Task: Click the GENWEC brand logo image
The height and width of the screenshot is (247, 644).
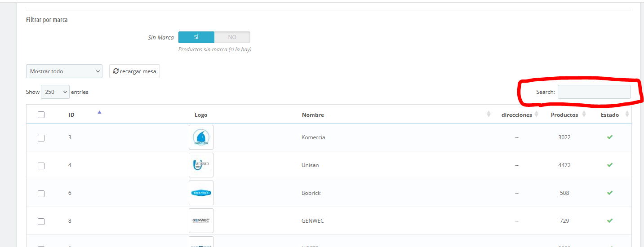Action: 201,221
